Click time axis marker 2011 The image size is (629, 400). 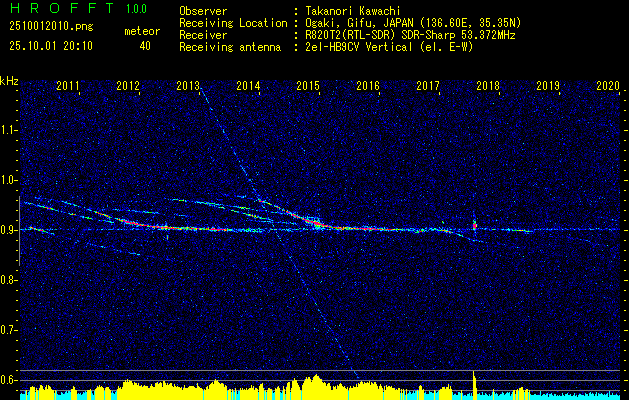pos(68,85)
